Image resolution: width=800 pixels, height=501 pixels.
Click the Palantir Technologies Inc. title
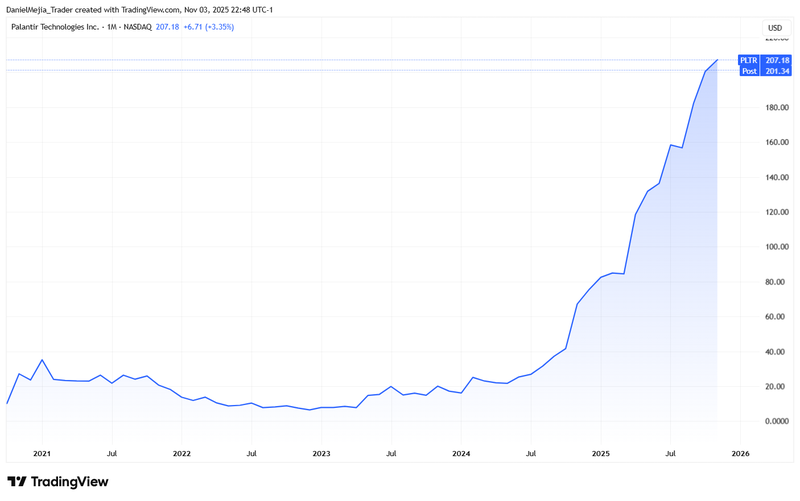[x=55, y=27]
